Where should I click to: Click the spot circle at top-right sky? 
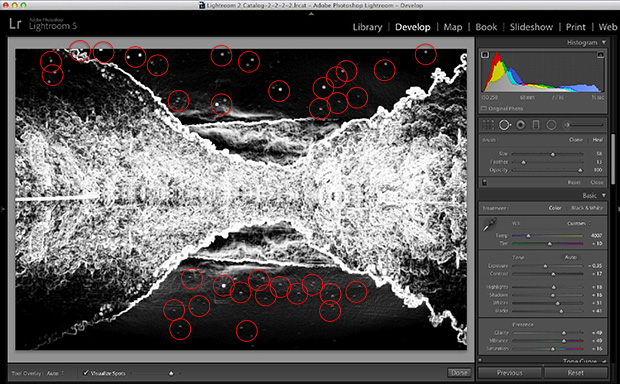[x=425, y=54]
